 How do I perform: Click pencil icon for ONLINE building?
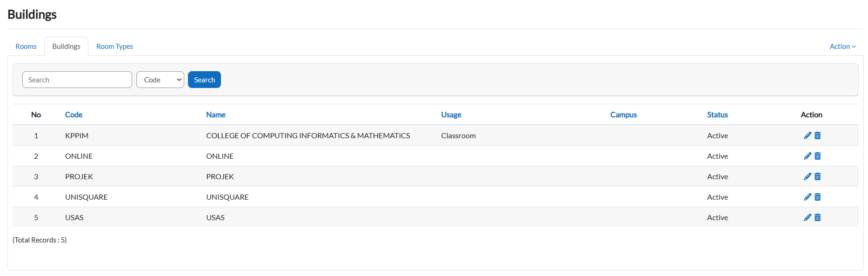(807, 156)
